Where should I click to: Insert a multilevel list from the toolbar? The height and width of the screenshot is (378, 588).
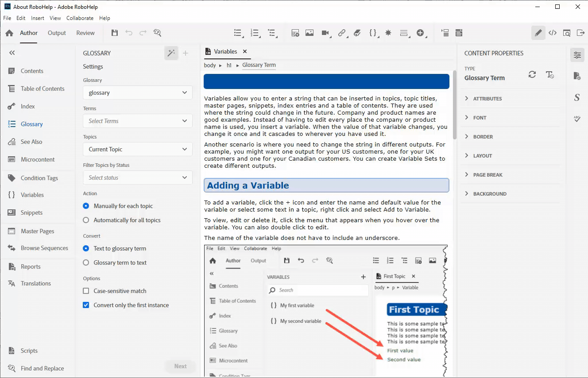coord(272,33)
